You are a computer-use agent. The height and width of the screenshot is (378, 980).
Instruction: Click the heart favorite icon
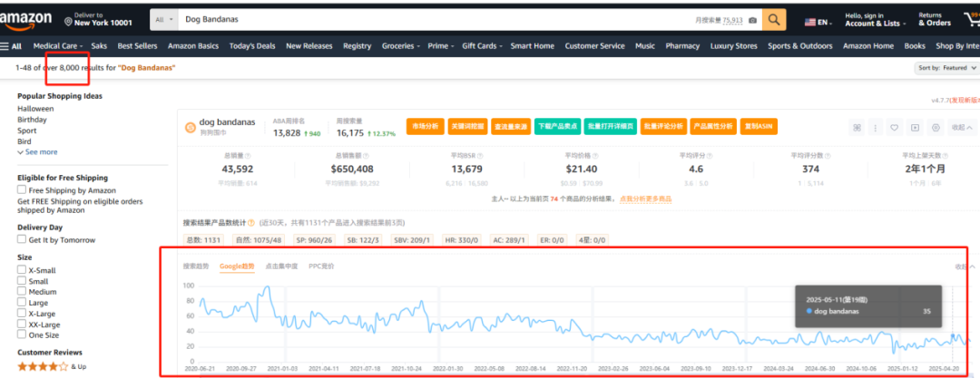(895, 128)
